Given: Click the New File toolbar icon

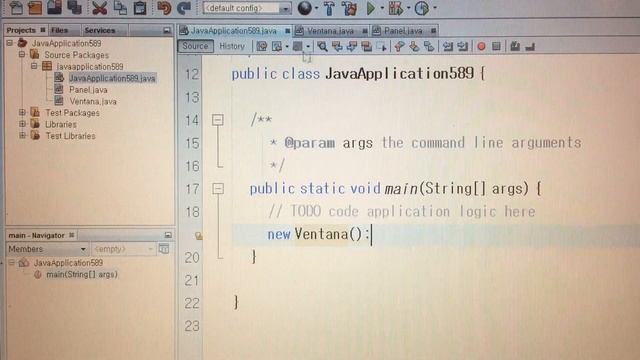Looking at the screenshot, I should [16, 7].
